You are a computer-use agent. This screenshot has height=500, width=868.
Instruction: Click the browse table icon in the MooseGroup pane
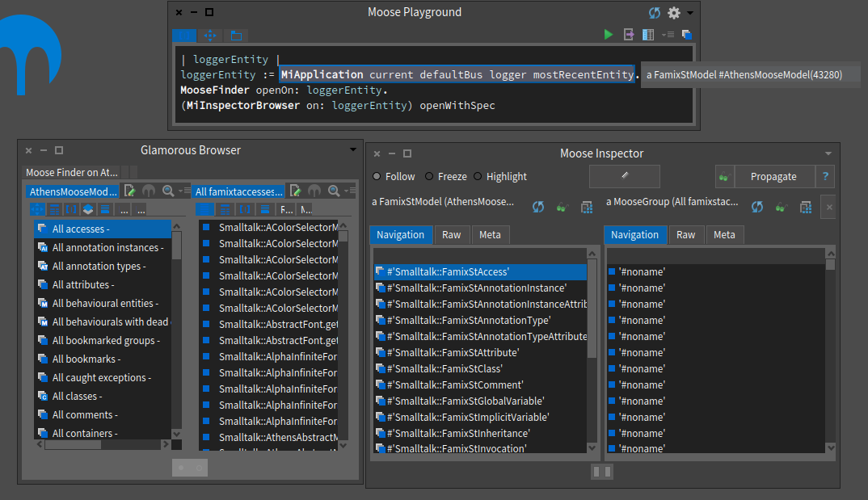(x=806, y=207)
